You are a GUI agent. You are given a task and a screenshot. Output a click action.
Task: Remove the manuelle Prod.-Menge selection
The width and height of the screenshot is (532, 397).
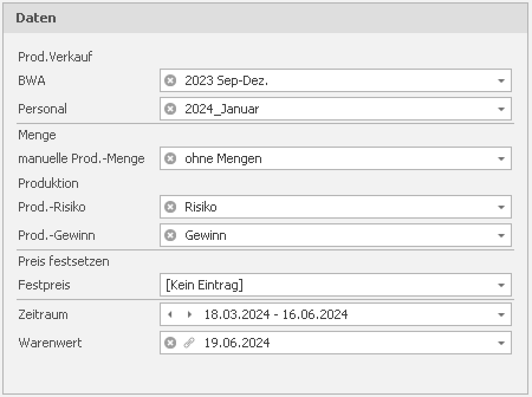click(170, 158)
